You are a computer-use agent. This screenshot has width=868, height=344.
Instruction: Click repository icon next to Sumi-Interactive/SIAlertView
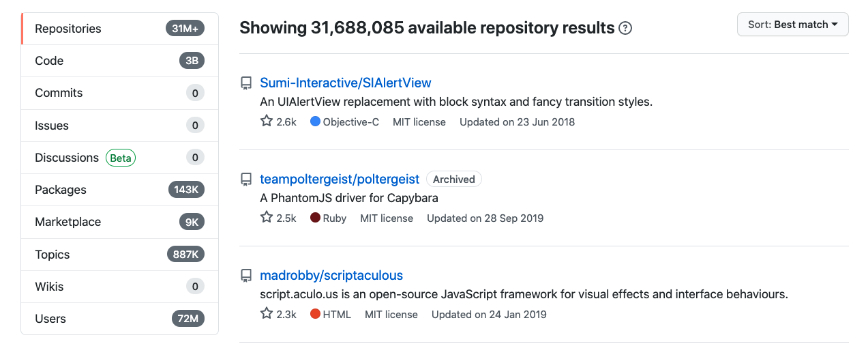click(x=246, y=83)
